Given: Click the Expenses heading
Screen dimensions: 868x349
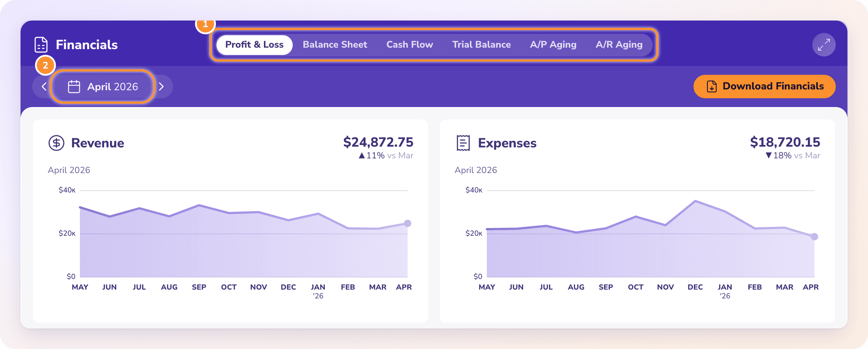Looking at the screenshot, I should click(507, 143).
